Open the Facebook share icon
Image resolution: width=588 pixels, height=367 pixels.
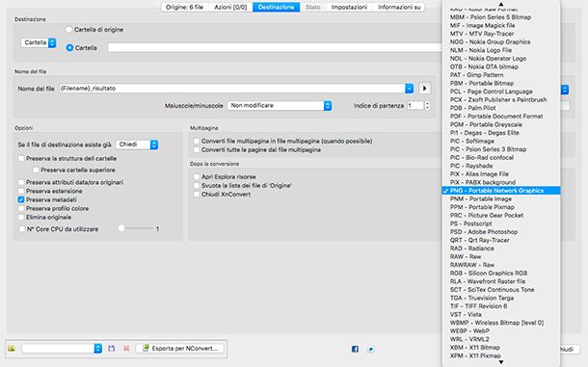(355, 349)
